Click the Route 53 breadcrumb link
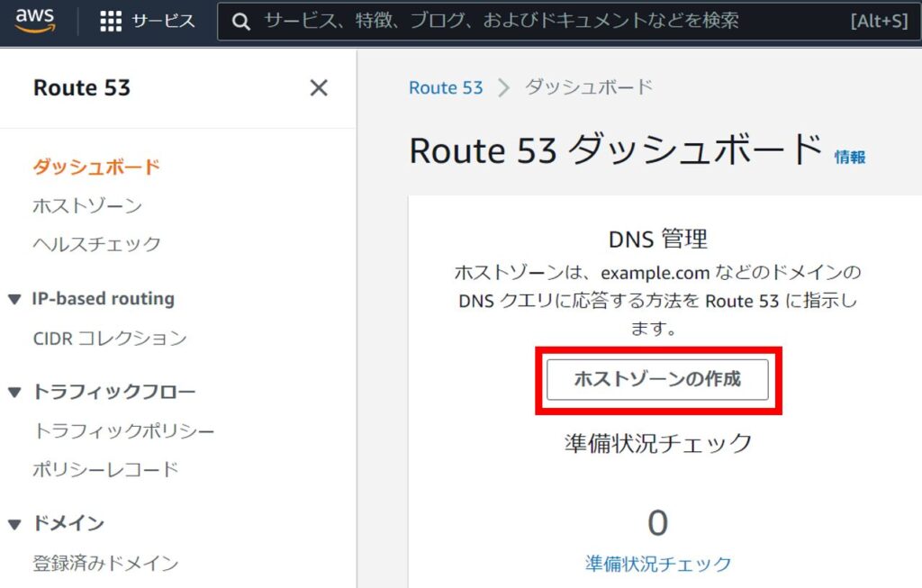Viewport: 922px width, 588px height. click(x=446, y=87)
